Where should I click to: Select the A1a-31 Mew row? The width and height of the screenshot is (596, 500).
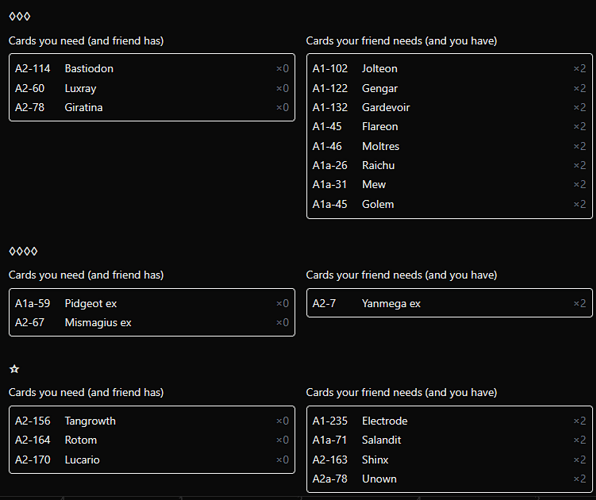click(x=449, y=184)
